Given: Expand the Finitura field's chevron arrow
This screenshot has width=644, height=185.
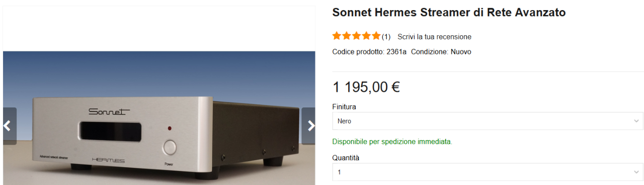Looking at the screenshot, I should click(636, 121).
